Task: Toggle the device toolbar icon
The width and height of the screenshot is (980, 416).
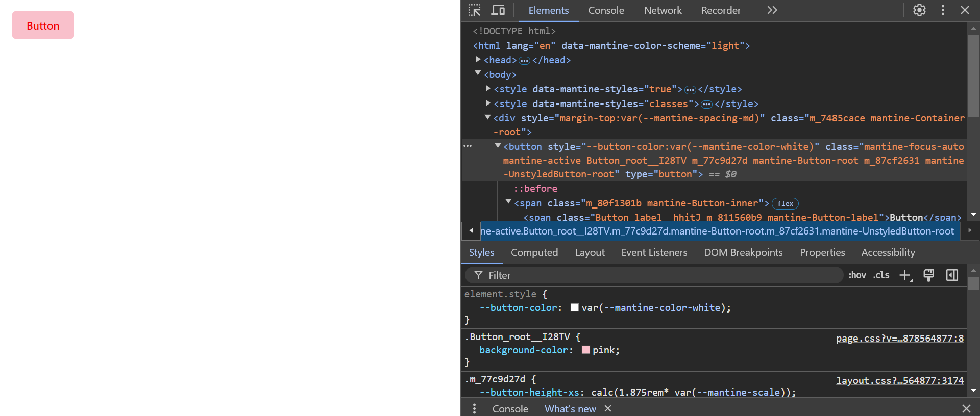Action: pyautogui.click(x=498, y=10)
